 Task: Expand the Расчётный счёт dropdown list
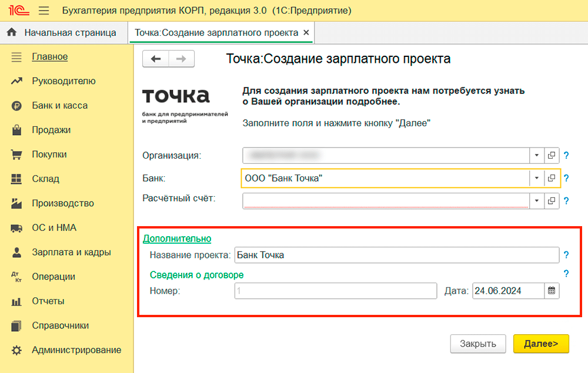536,201
